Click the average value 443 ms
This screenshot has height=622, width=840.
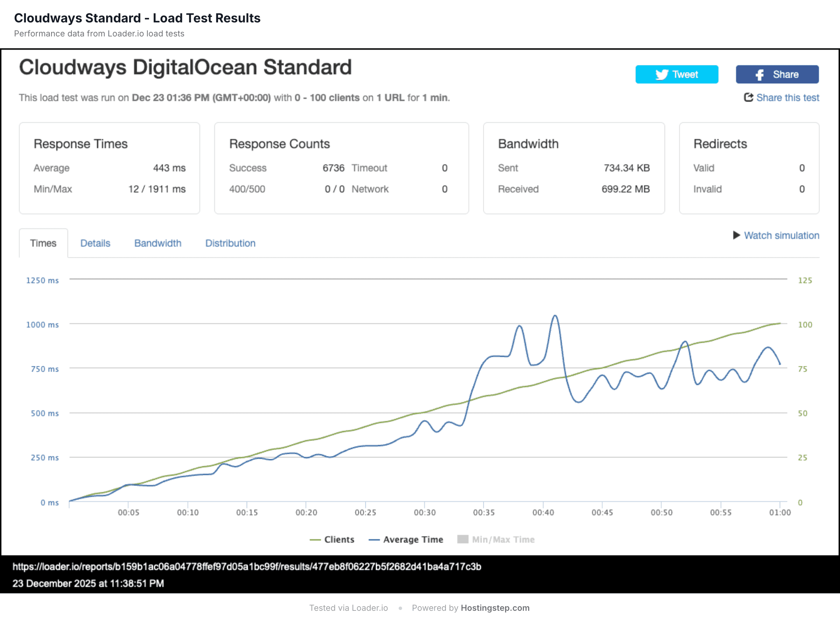click(x=169, y=168)
